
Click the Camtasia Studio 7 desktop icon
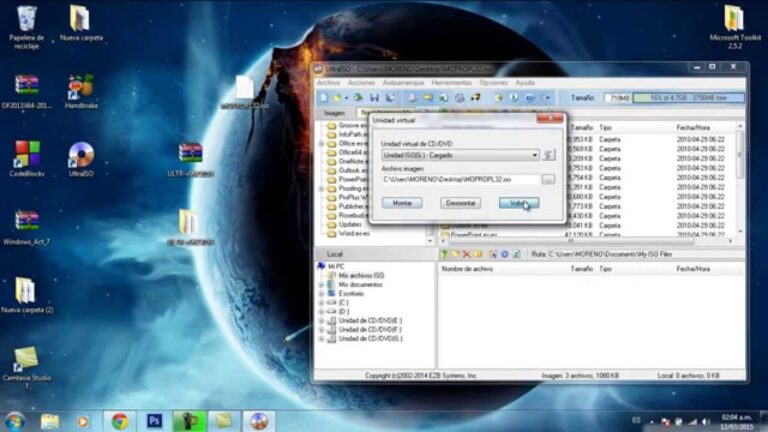pos(26,367)
